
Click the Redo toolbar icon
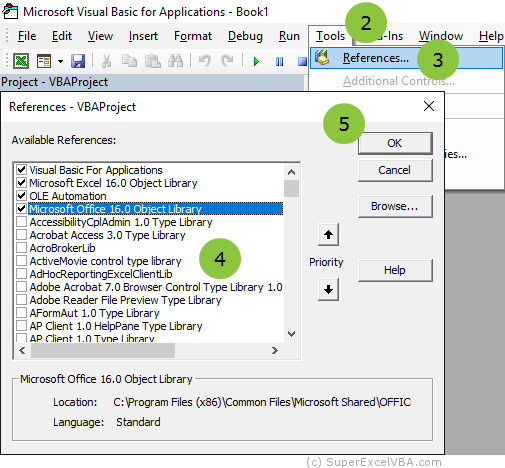tap(227, 61)
